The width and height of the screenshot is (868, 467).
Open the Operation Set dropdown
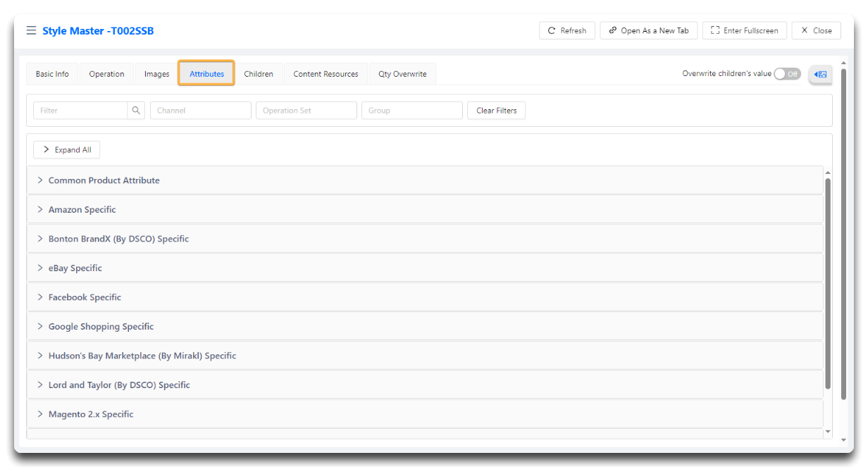[x=306, y=111]
